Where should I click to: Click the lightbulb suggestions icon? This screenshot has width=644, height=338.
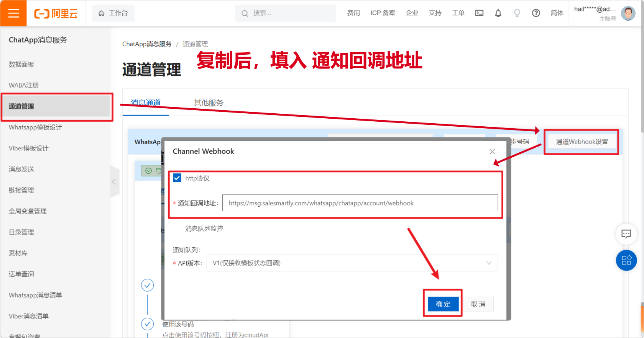click(x=517, y=13)
